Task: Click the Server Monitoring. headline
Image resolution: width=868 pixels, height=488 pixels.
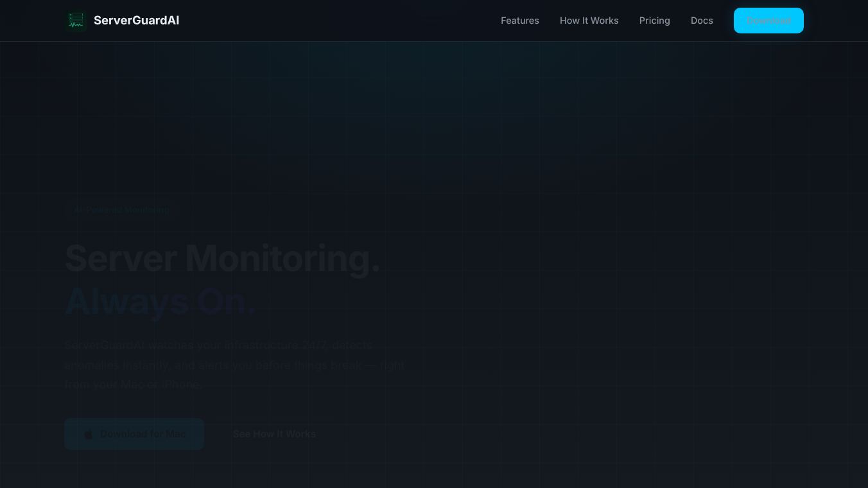Action: tap(223, 258)
